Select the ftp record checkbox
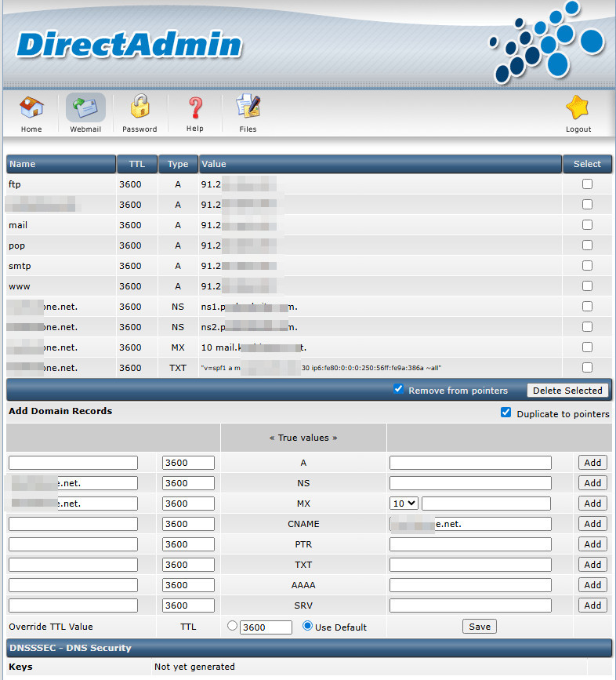 pos(587,184)
